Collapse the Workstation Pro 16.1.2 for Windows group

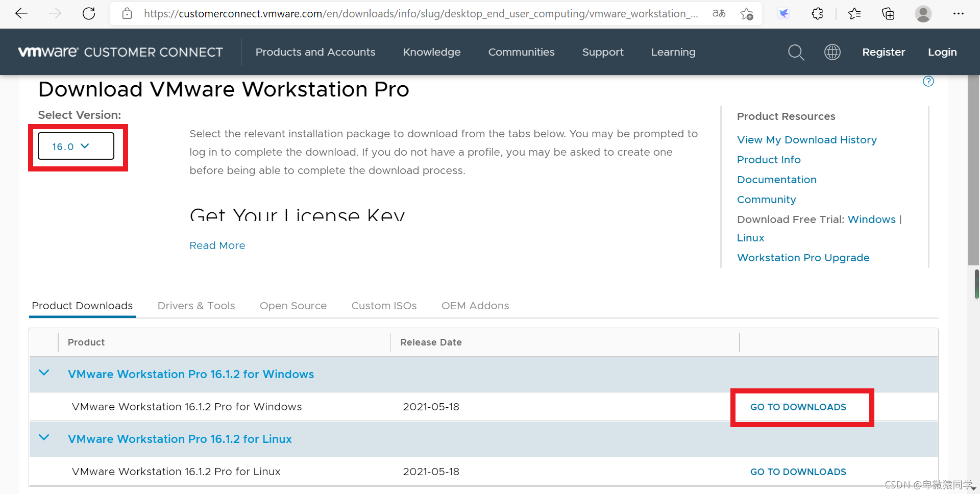(x=44, y=373)
